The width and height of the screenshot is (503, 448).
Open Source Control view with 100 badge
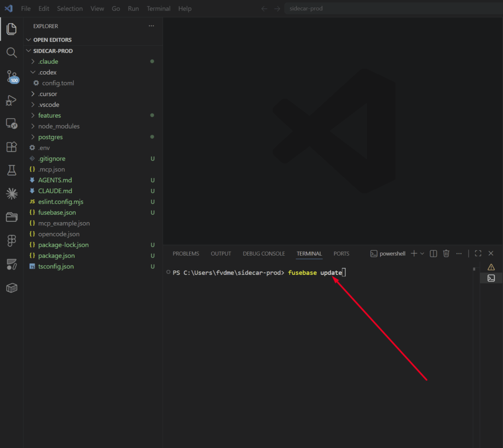tap(11, 76)
